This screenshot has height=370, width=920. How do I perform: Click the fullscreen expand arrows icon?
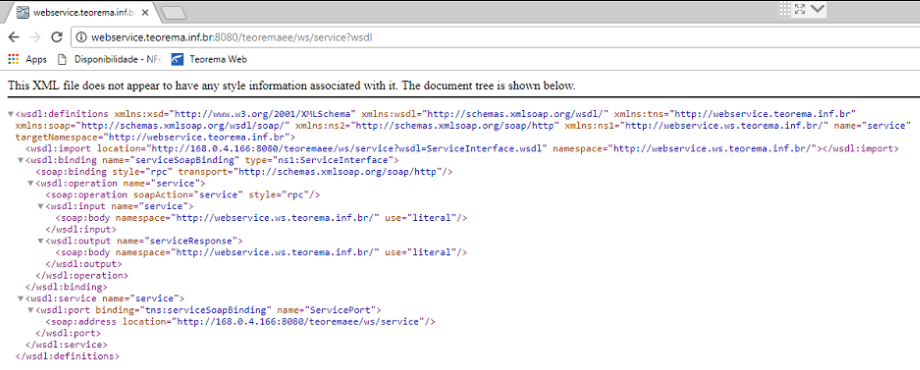click(x=800, y=9)
